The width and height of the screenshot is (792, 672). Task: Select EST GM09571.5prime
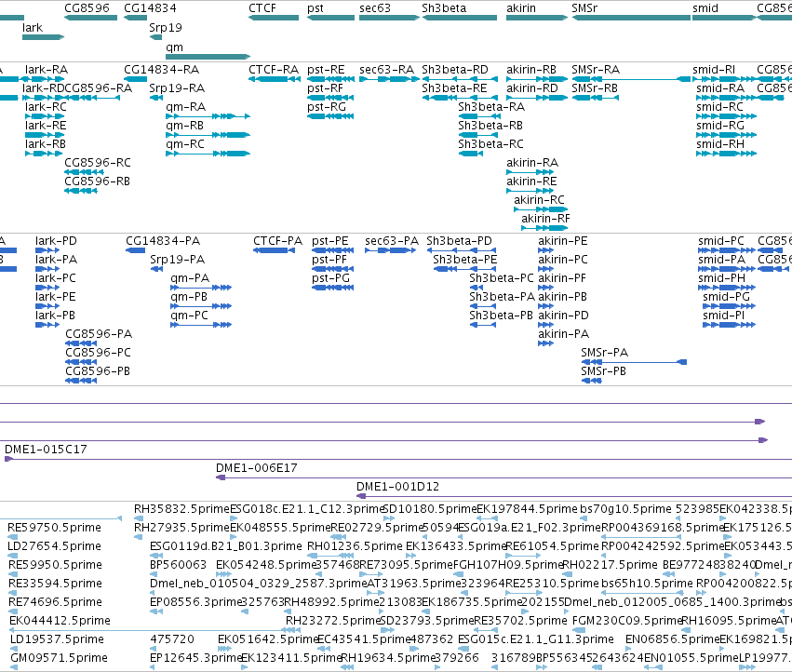[59, 658]
